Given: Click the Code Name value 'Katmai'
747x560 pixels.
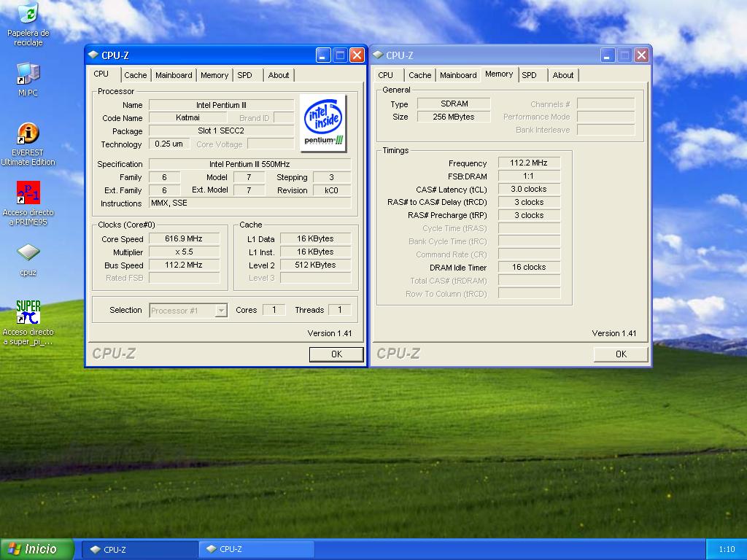Looking at the screenshot, I should [187, 117].
